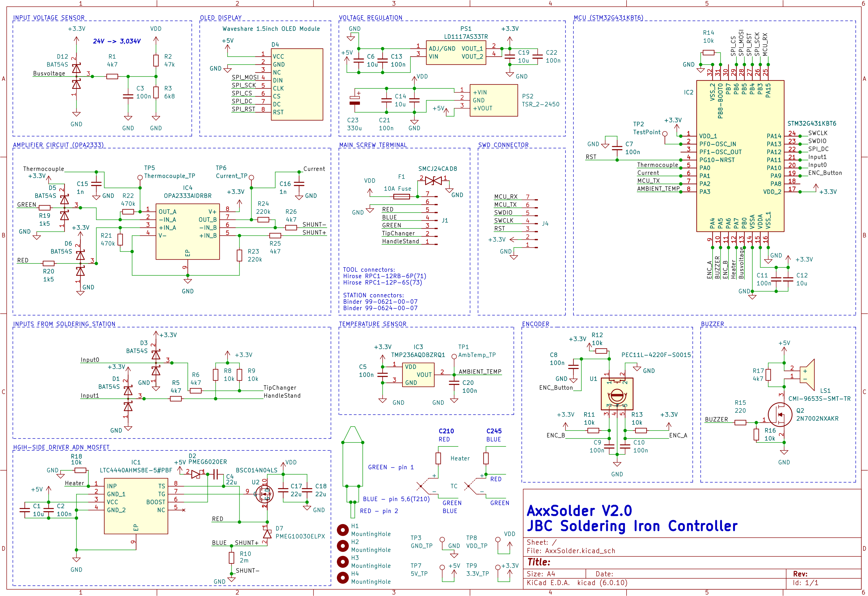Select capacitor C3 100n symbol
This screenshot has width=868, height=596.
point(128,96)
